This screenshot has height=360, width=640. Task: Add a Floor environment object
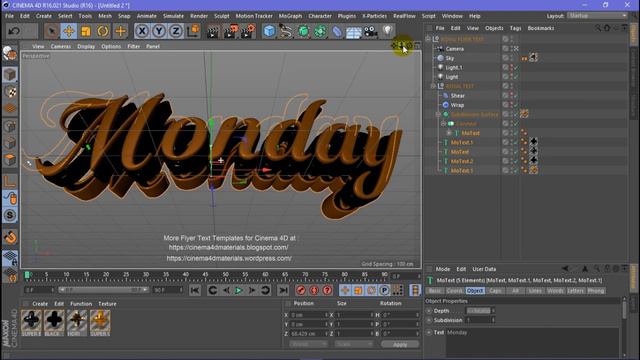(354, 31)
